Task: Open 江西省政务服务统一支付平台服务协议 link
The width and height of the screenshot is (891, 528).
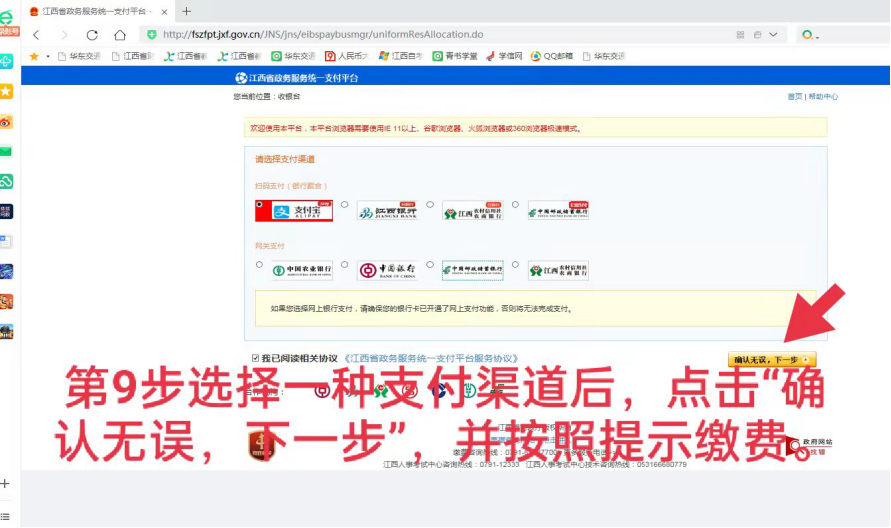Action: pyautogui.click(x=431, y=358)
